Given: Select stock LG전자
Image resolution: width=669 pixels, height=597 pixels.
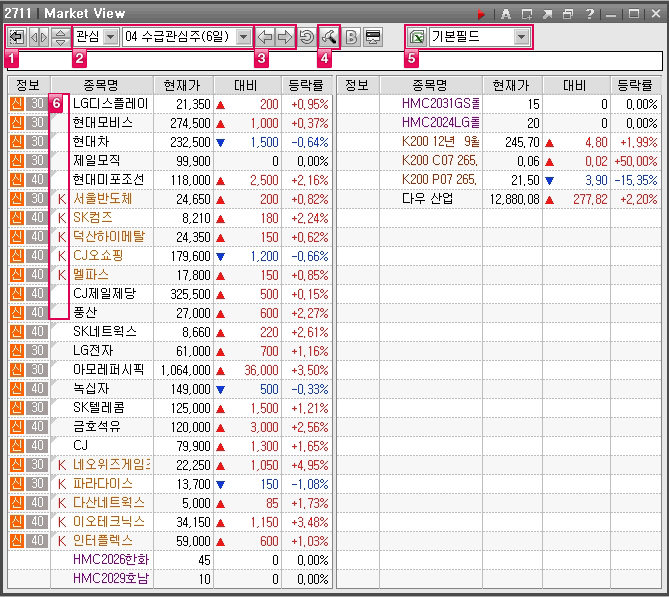Looking at the screenshot, I should click(x=93, y=351).
